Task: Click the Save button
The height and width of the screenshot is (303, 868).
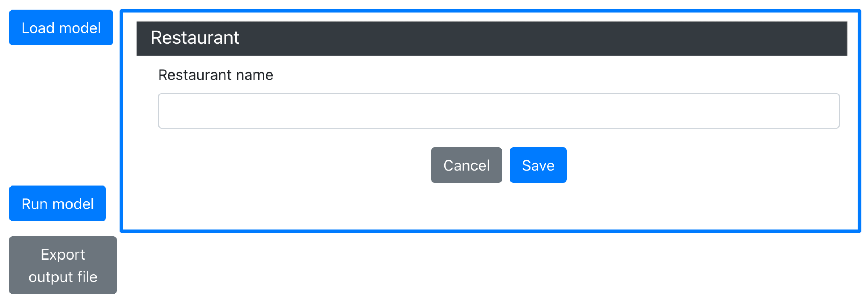Action: (x=538, y=165)
